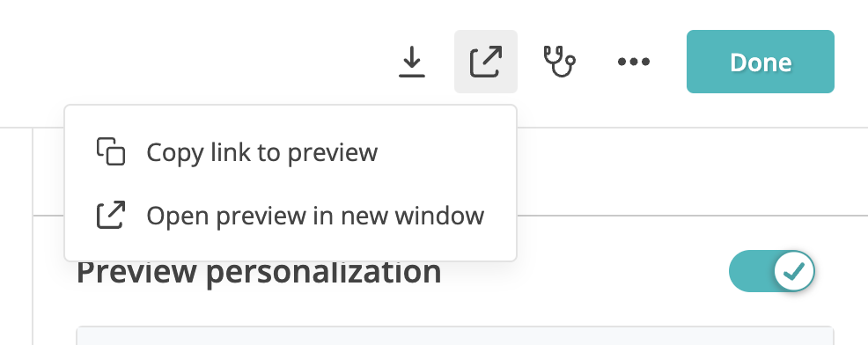The image size is (868, 345).
Task: Click the checkmark knob on the toggle
Action: (794, 271)
